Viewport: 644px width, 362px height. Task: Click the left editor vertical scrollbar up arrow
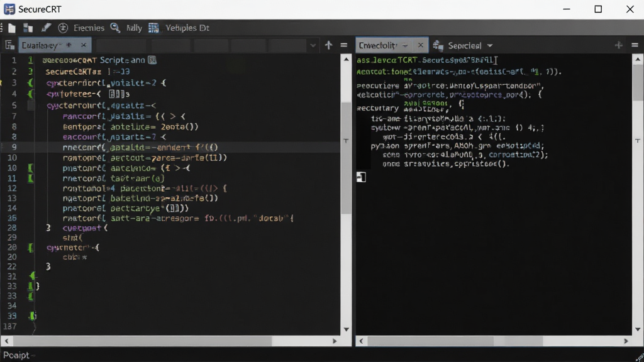(346, 60)
